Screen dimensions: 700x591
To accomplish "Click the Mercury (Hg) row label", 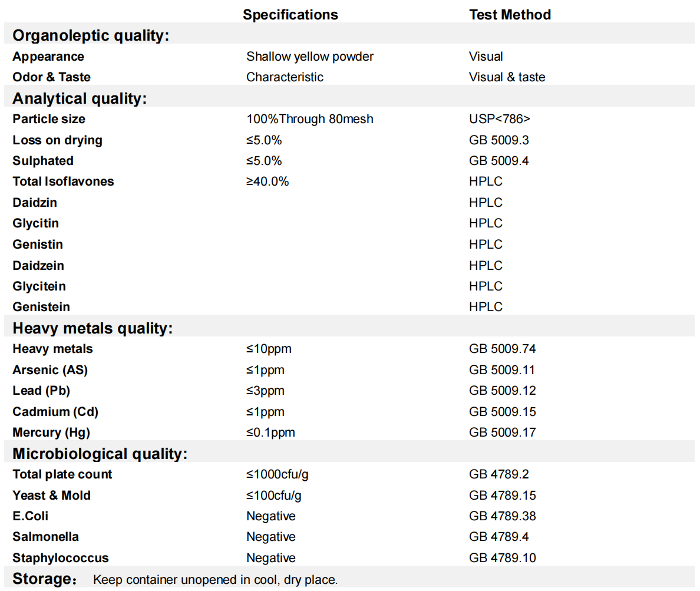I will coord(51,432).
